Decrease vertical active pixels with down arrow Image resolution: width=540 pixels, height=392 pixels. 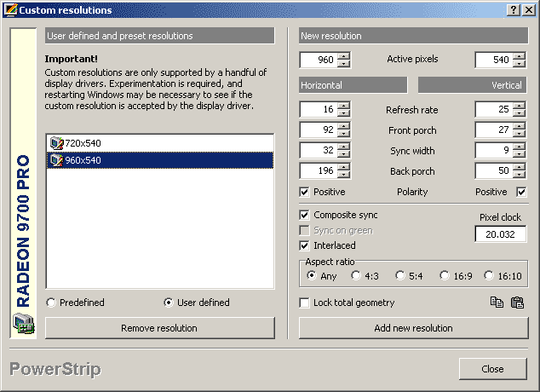[519, 63]
